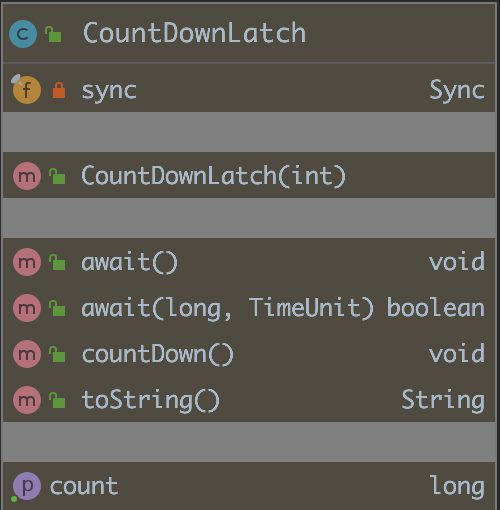Image resolution: width=500 pixels, height=510 pixels.
Task: Select the sync field row
Action: point(249,90)
